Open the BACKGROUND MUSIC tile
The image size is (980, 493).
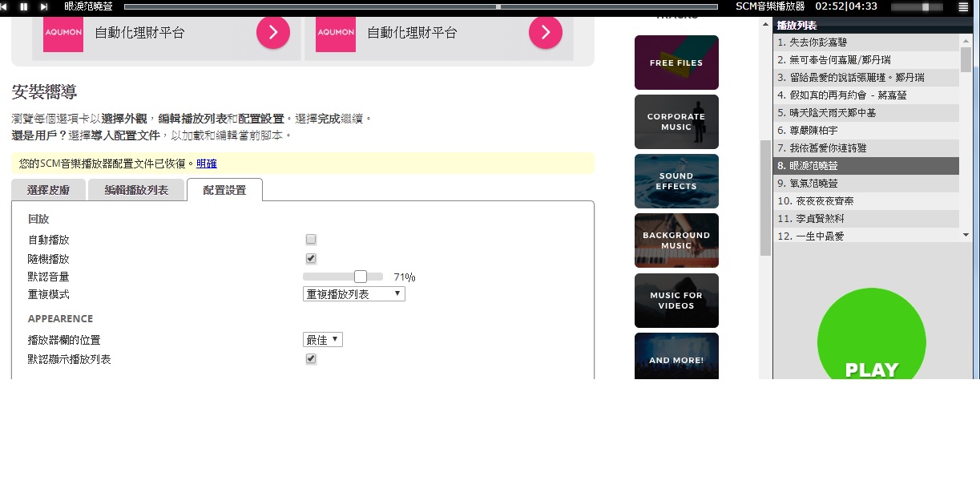pos(676,240)
